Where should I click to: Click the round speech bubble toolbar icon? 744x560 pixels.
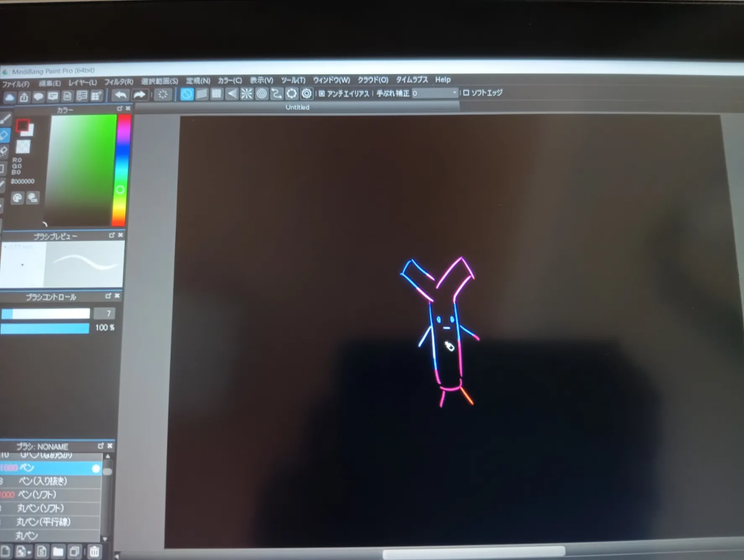tap(38, 97)
